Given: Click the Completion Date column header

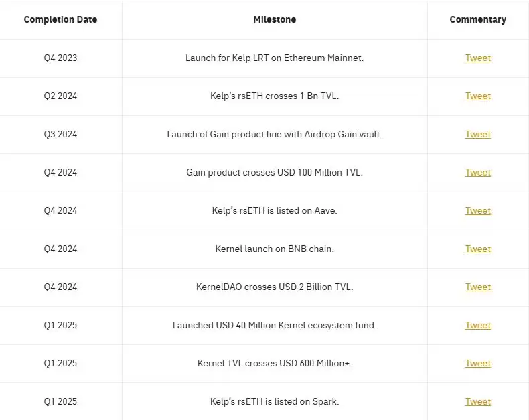Looking at the screenshot, I should 60,19.
